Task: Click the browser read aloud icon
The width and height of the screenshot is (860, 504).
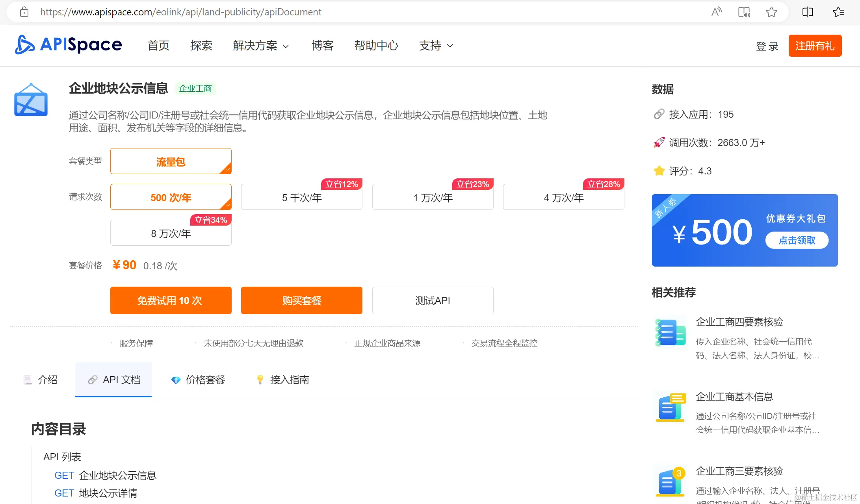Action: coord(716,12)
